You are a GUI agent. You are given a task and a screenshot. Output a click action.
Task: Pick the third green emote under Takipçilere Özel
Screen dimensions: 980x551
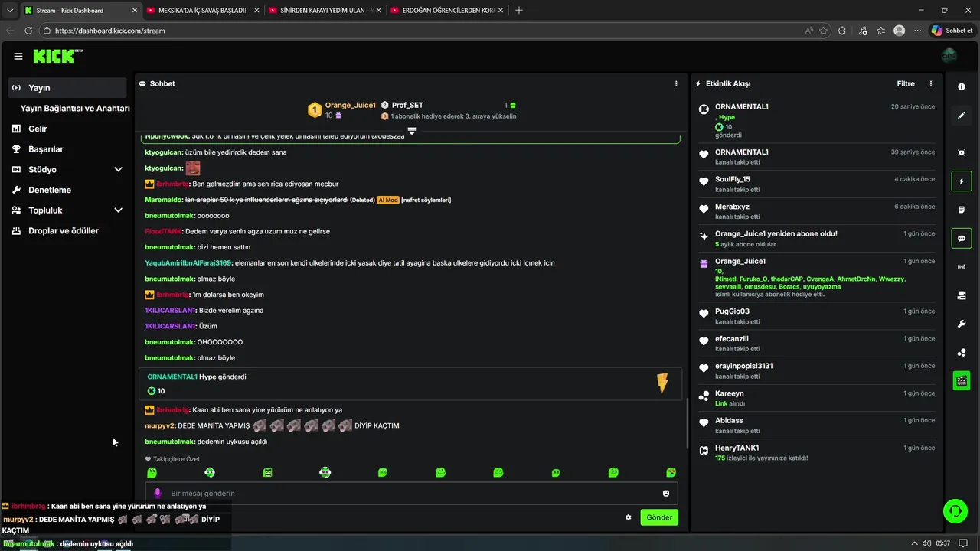click(267, 473)
